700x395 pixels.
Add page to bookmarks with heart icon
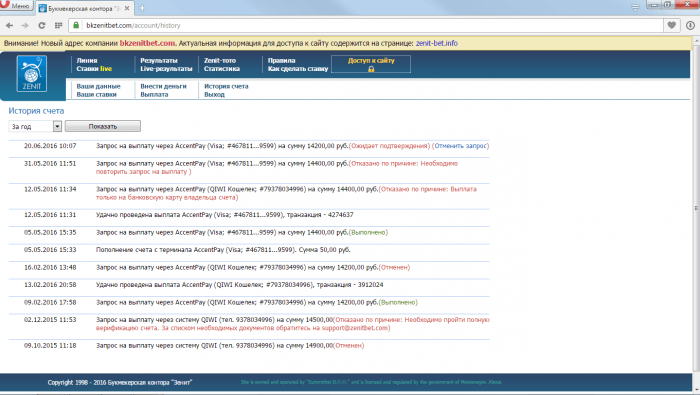click(x=671, y=25)
